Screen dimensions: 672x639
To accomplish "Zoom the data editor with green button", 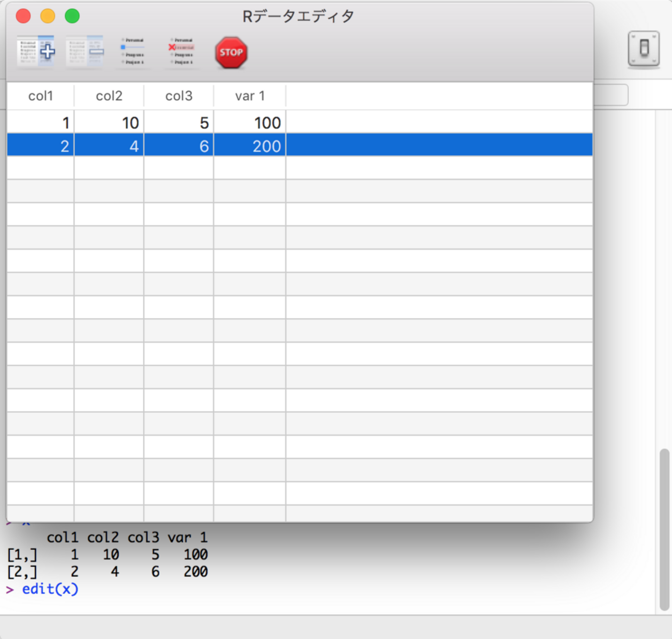I will [x=72, y=16].
